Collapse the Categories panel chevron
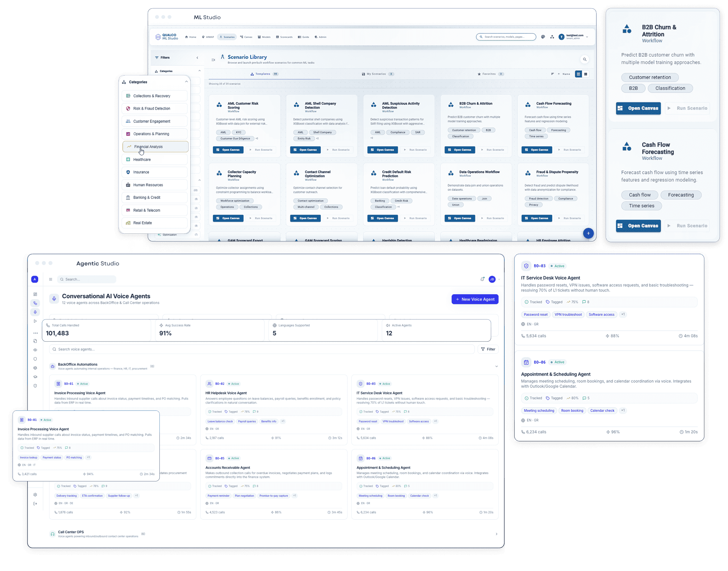Image resolution: width=728 pixels, height=571 pixels. tap(186, 82)
